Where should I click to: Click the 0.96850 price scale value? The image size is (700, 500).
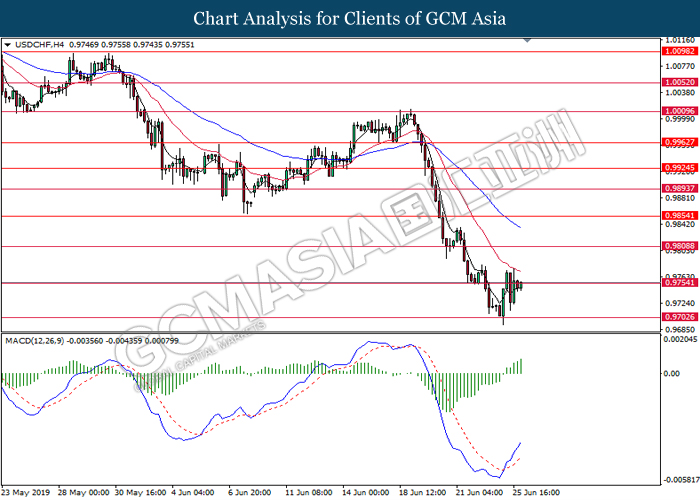(680, 329)
